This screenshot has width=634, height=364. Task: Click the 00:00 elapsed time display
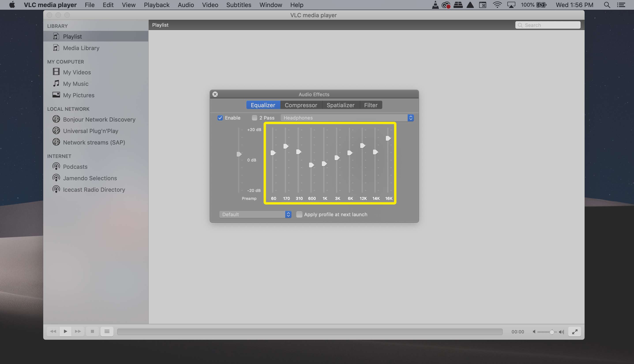click(518, 332)
